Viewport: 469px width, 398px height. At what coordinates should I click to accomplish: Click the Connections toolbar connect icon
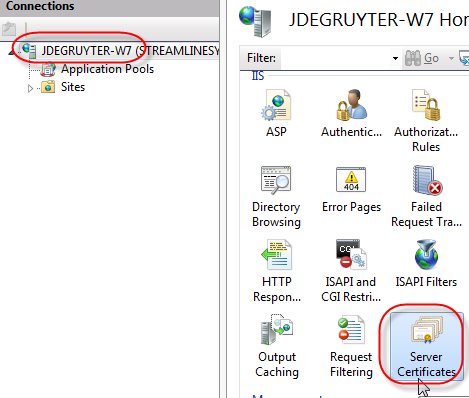(9, 29)
